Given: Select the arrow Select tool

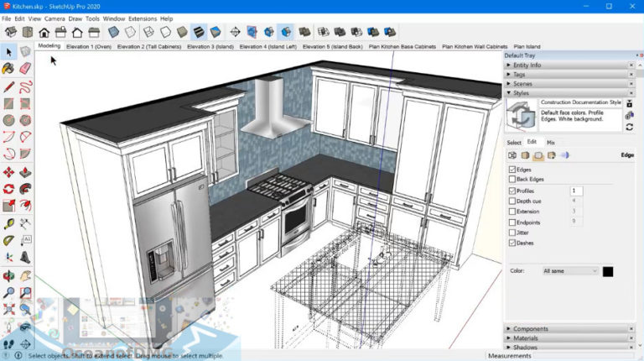Looking at the screenshot, I should [8, 52].
